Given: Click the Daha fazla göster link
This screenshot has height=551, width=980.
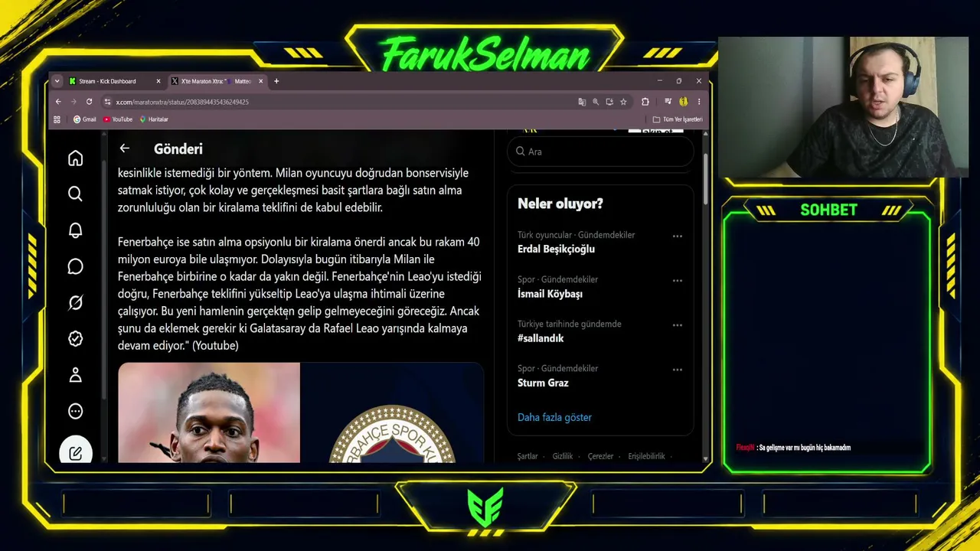Looking at the screenshot, I should click(554, 417).
